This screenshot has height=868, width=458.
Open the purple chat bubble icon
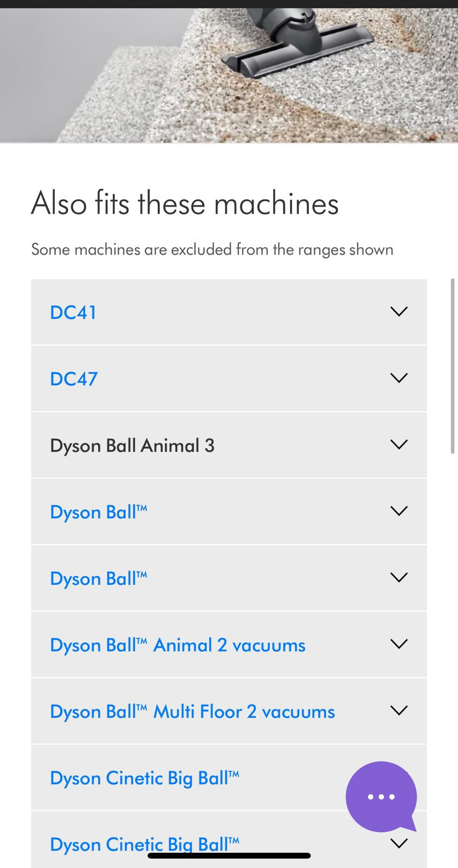381,796
